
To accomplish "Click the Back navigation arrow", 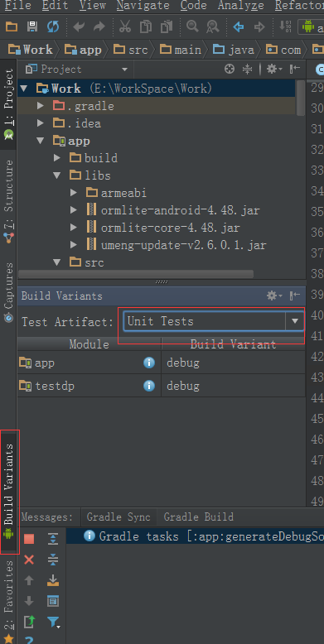I will pos(239,27).
